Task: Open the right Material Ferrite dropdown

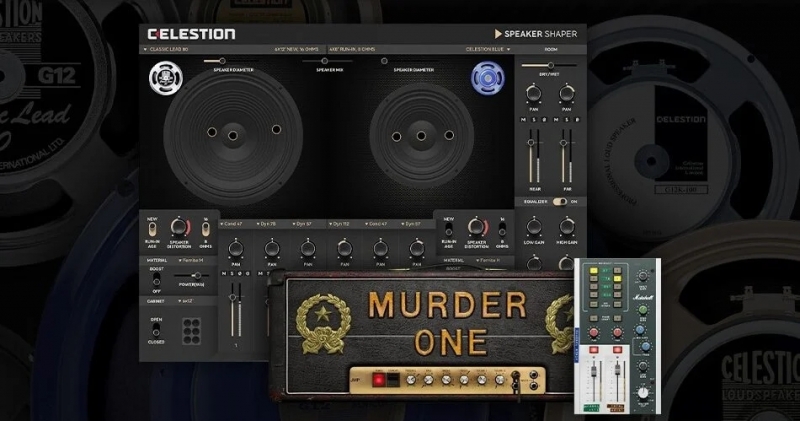Action: click(489, 261)
